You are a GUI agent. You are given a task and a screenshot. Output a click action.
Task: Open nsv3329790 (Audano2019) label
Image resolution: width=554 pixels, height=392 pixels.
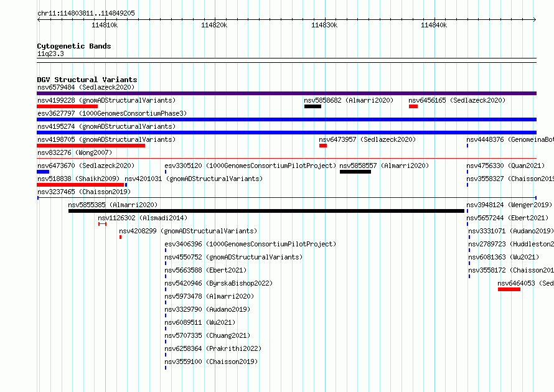pyautogui.click(x=207, y=309)
